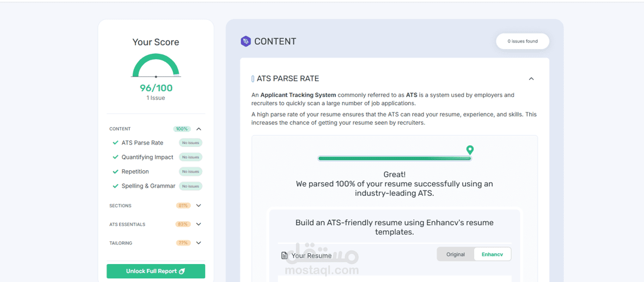The image size is (644, 282).
Task: Open the Spelling & Grammar item
Action: coord(148,186)
